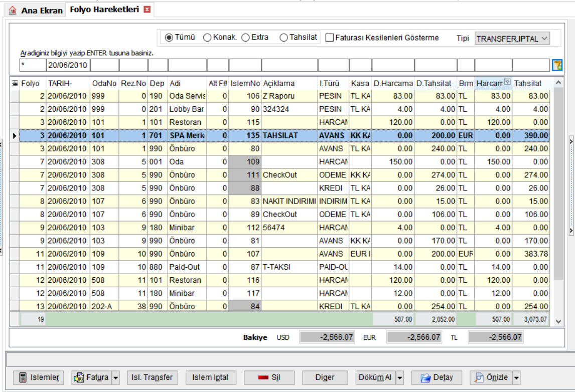
Task: Click the IslemNo 109 grey cell
Action: coord(245,161)
